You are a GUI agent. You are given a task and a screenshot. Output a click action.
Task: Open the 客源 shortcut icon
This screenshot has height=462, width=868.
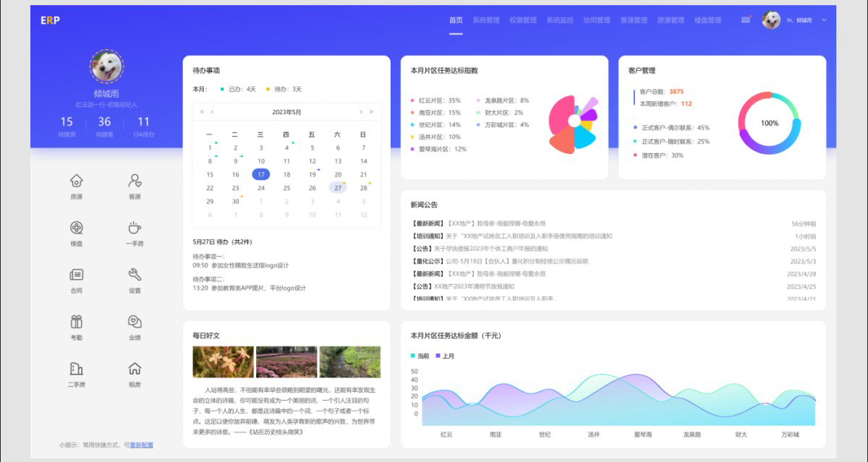click(x=135, y=181)
